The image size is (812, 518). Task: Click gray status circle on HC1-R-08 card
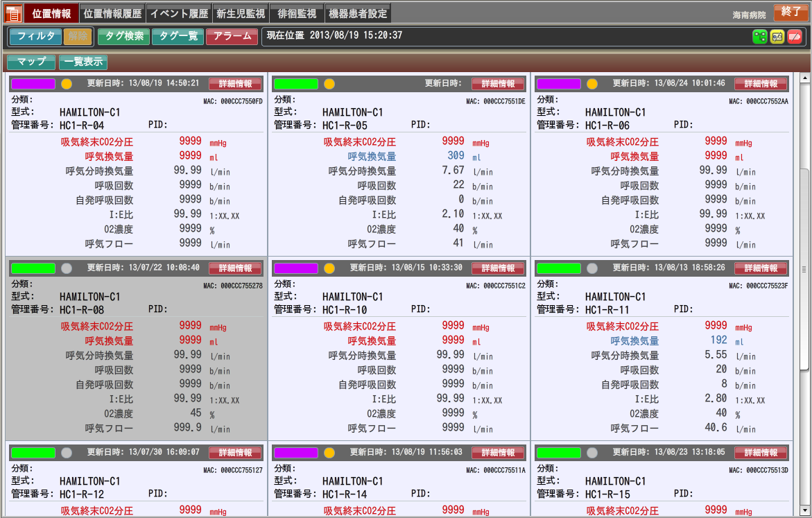pos(67,268)
